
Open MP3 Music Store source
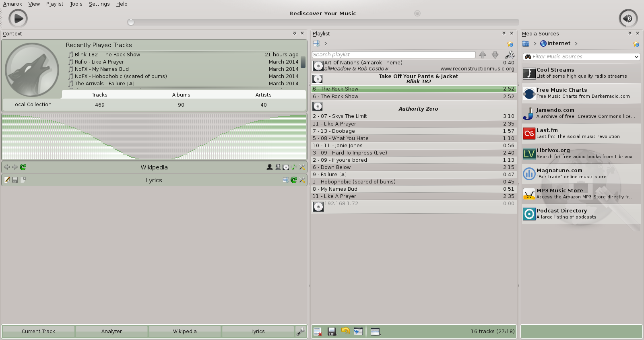(581, 194)
